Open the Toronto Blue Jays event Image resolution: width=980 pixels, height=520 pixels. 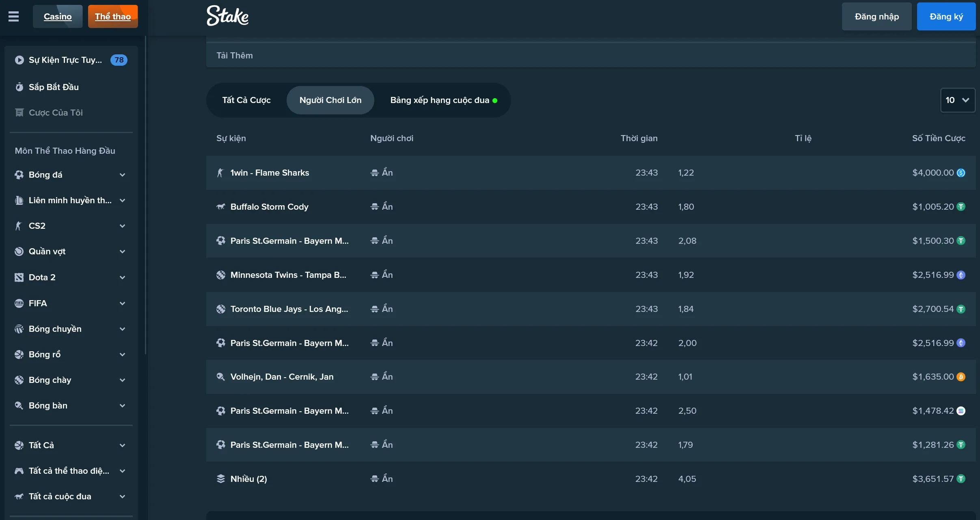[289, 309]
